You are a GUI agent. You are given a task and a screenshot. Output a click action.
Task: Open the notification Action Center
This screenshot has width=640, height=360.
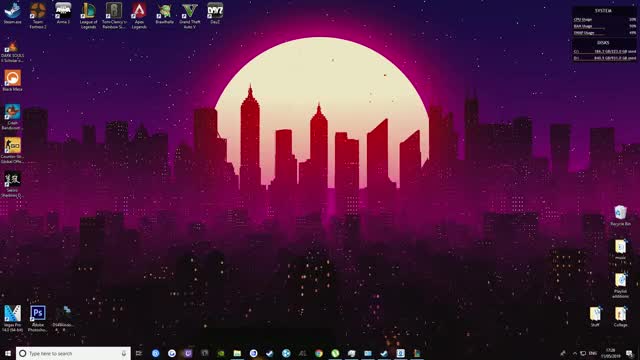(630, 353)
